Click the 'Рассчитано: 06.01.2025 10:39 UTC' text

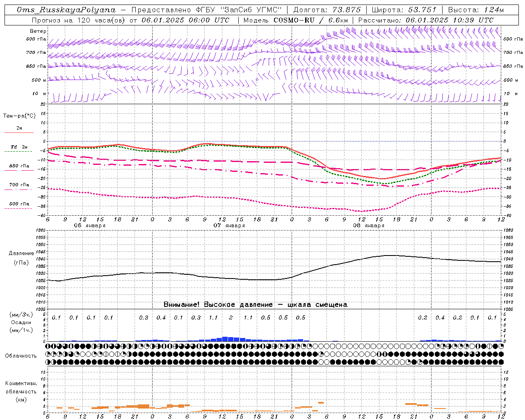coord(426,20)
